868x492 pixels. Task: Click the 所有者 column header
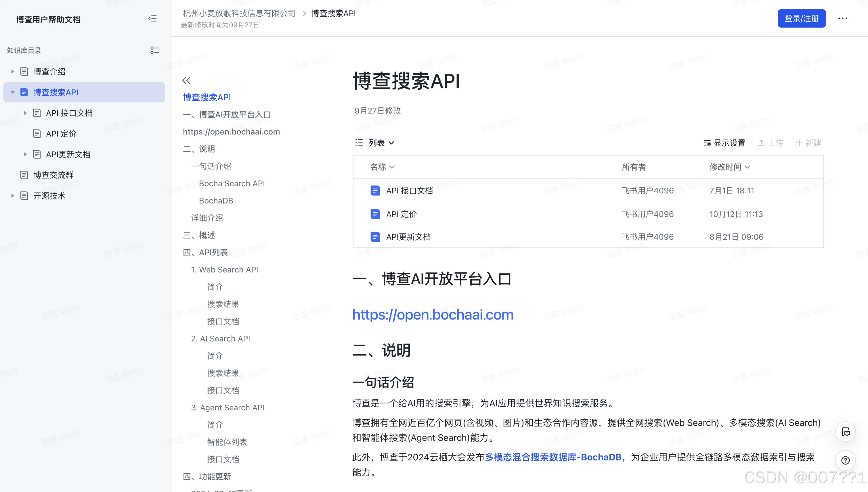(x=634, y=167)
